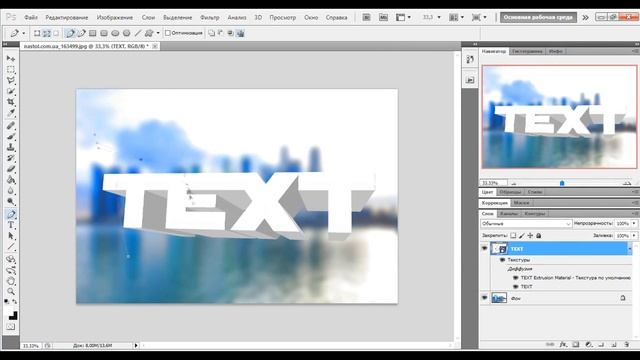Open custom shape options arrow
The height and width of the screenshot is (360, 640).
point(158,33)
